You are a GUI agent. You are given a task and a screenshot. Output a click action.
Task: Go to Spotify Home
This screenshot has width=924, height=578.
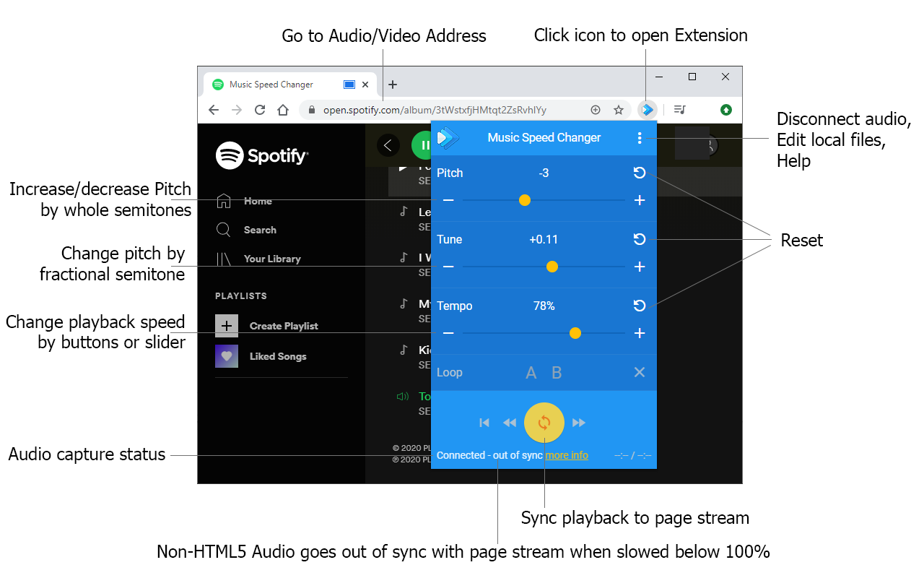(x=258, y=201)
